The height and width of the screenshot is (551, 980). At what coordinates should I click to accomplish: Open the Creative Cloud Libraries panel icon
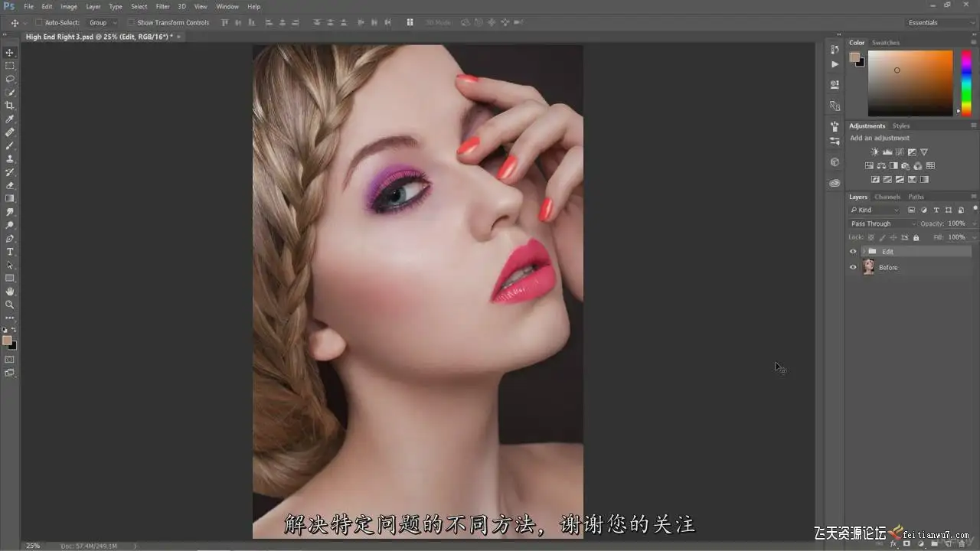(x=835, y=183)
